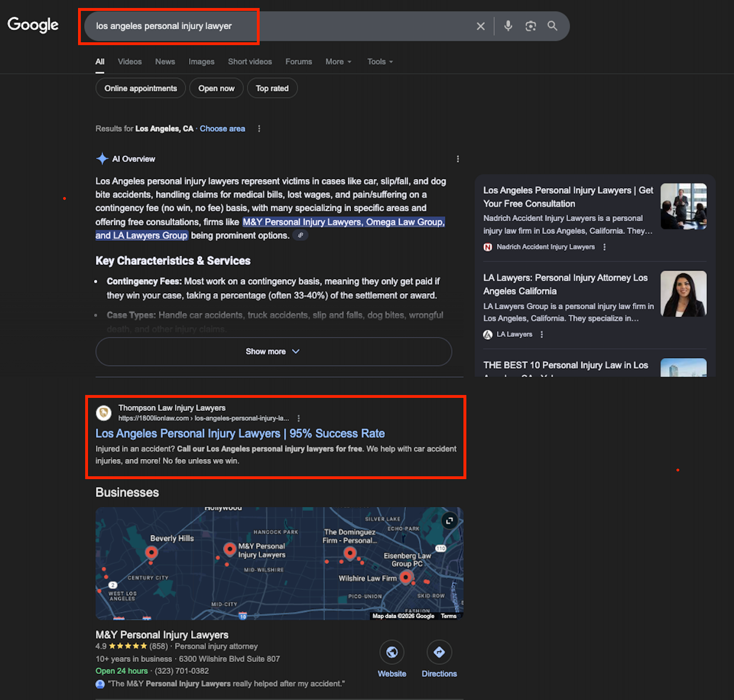Click the Open 24 hours status text

(x=122, y=671)
